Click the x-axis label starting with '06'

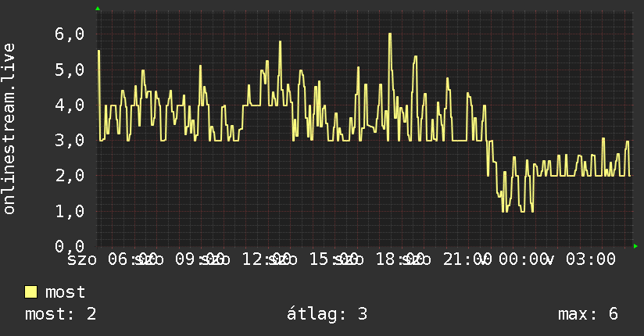click(133, 259)
